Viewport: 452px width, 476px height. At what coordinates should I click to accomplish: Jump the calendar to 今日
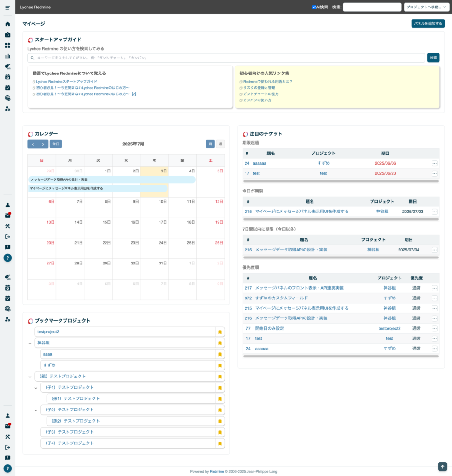pyautogui.click(x=56, y=144)
